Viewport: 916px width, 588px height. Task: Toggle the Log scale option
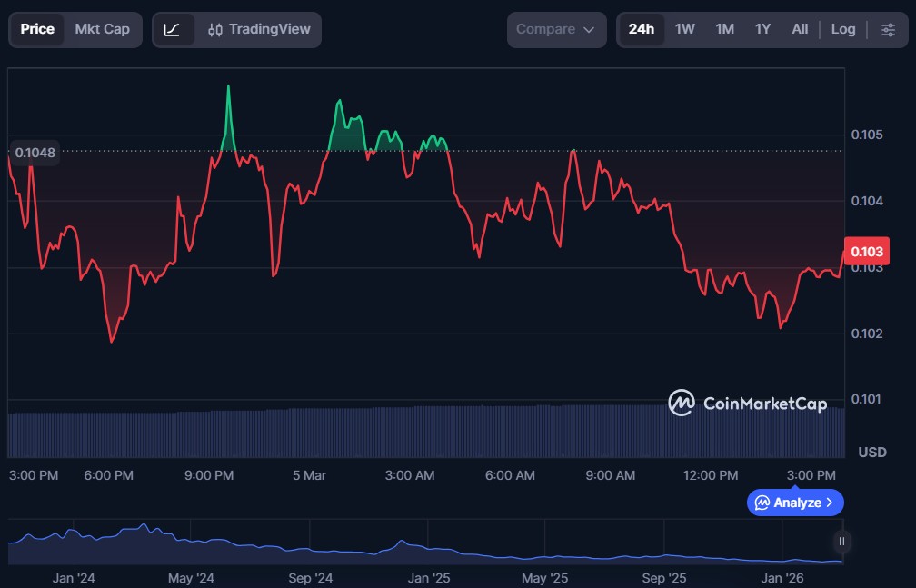coord(842,29)
